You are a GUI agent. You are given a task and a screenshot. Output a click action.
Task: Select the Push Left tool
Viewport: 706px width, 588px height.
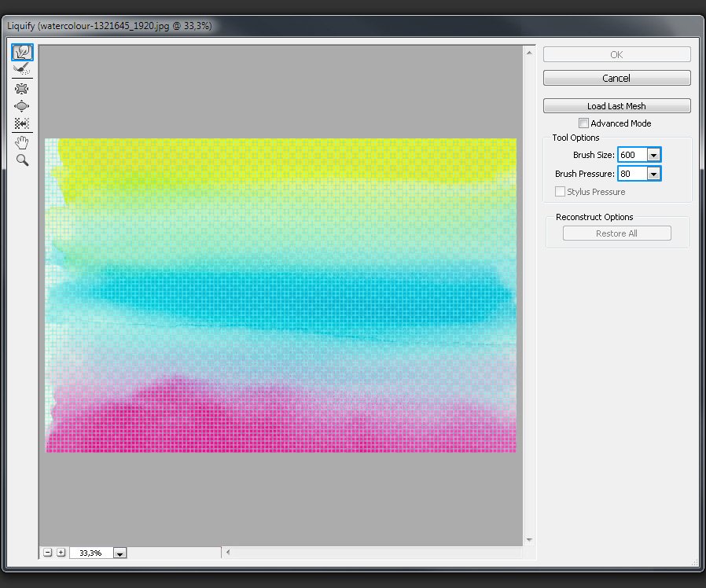[22, 123]
